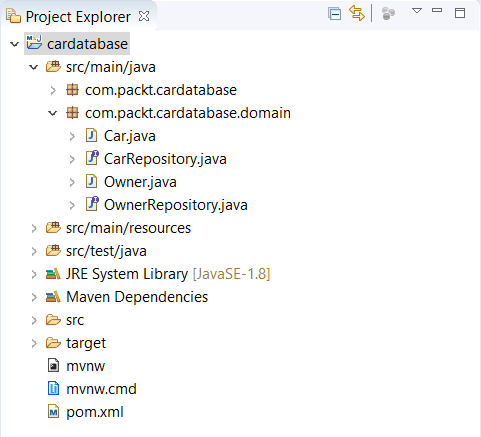Click the com.packt.cardatabase.domain package icon

pos(72,113)
